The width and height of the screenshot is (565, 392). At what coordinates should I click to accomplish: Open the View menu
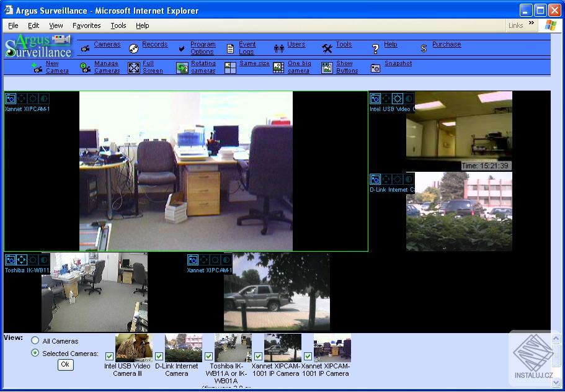click(x=55, y=25)
